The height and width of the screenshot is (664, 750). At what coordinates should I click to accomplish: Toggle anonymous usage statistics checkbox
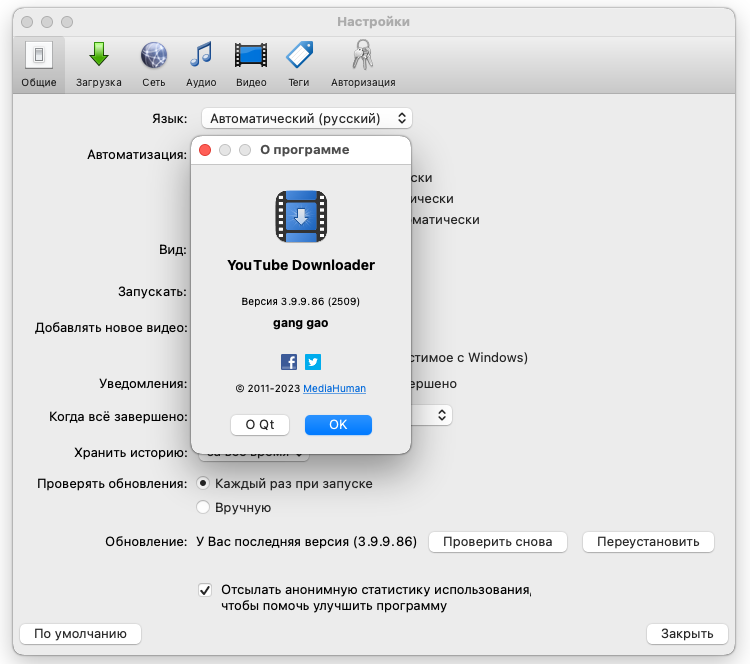[205, 590]
